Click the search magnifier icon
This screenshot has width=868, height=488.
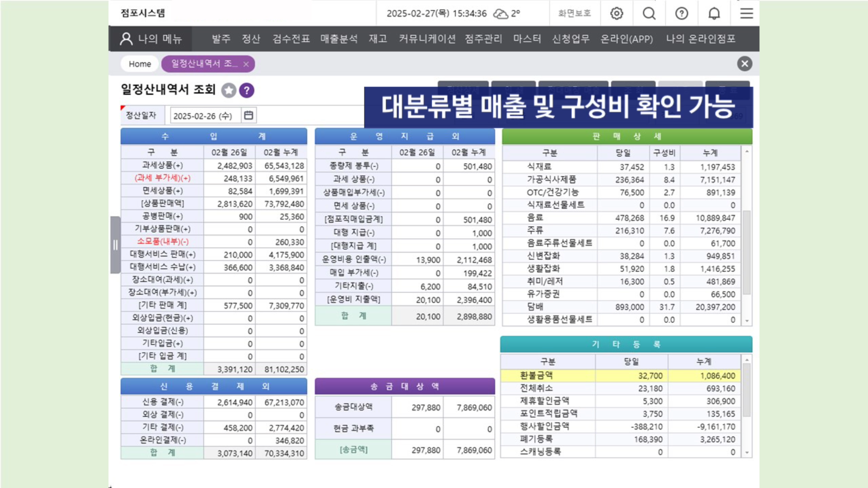tap(649, 14)
